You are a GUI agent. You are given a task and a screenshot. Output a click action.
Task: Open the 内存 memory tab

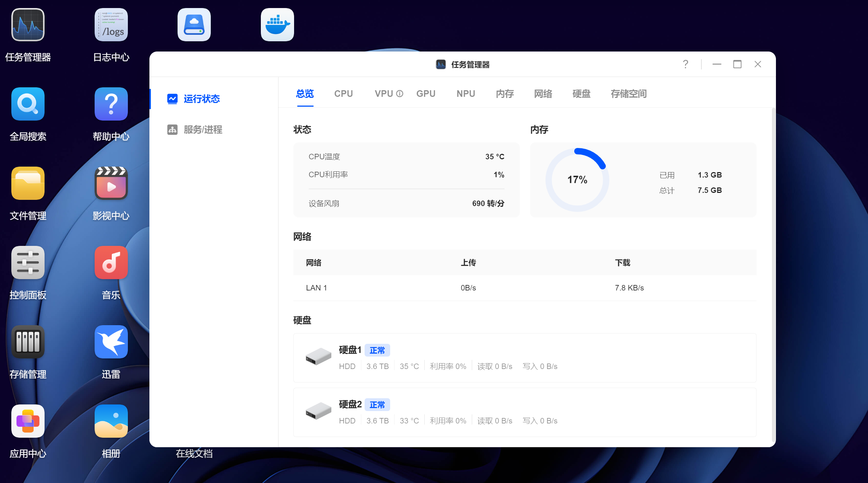tap(505, 94)
